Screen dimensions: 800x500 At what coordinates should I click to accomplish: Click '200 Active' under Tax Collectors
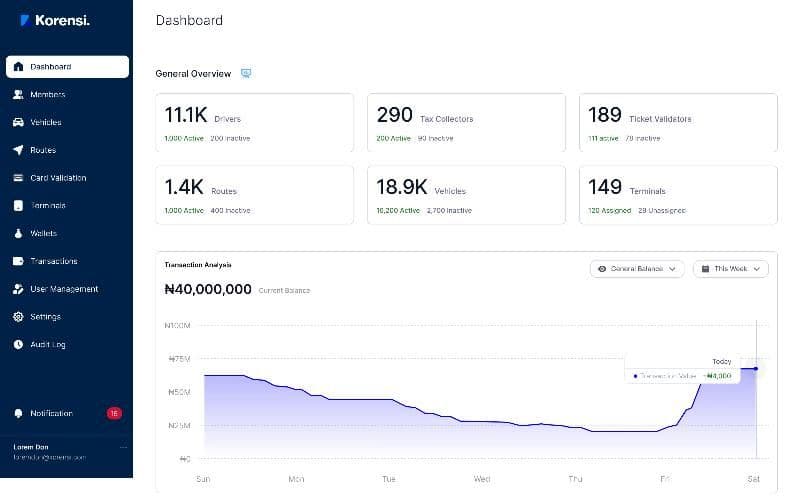(x=393, y=138)
